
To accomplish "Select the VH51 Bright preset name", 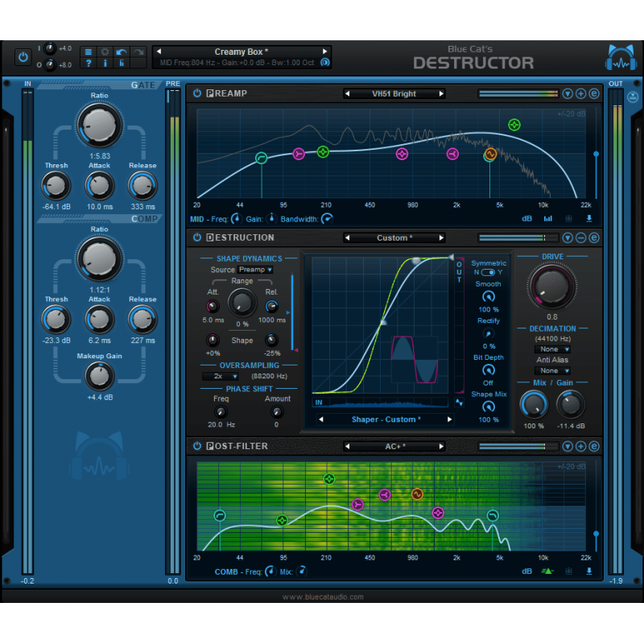I will point(394,93).
